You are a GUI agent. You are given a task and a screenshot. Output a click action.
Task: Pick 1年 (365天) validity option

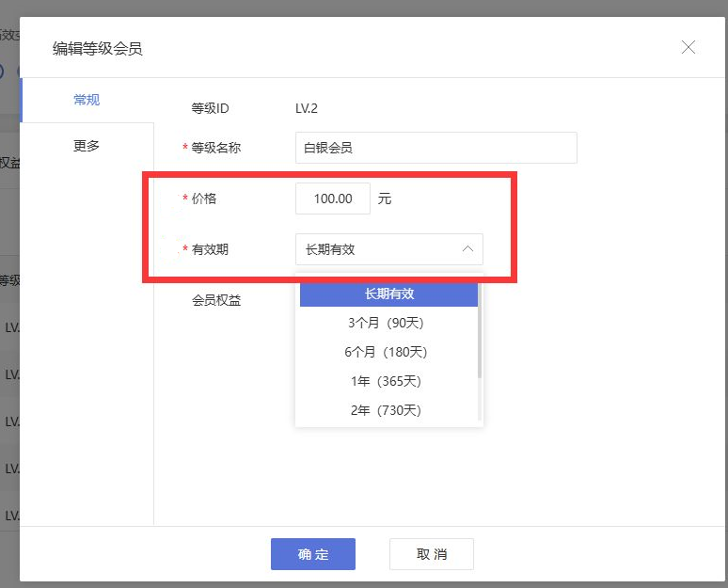(x=388, y=381)
